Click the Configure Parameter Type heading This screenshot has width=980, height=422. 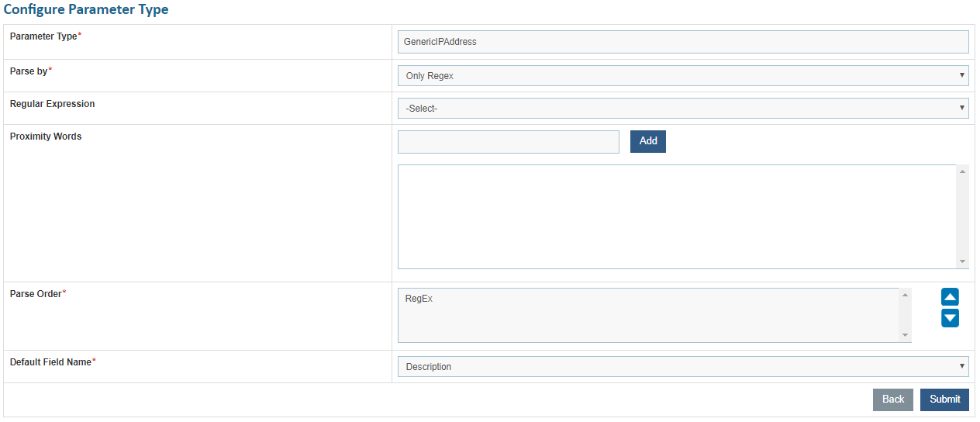pyautogui.click(x=86, y=10)
